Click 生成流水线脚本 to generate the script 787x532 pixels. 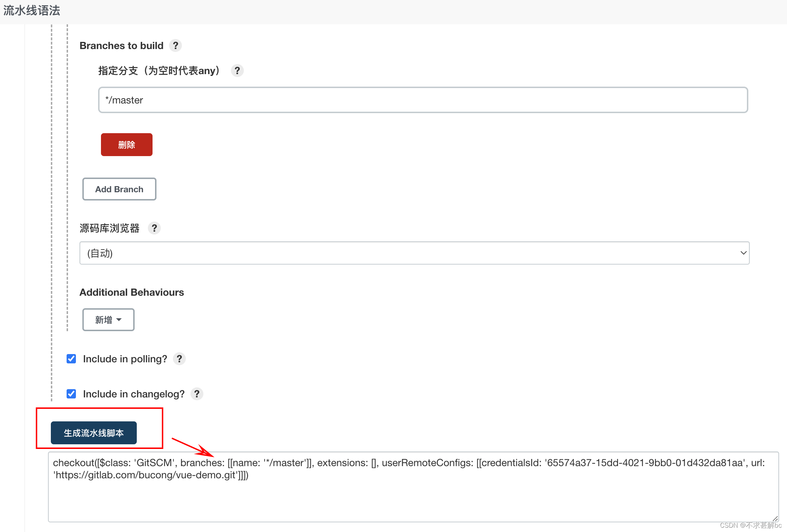pyautogui.click(x=93, y=433)
